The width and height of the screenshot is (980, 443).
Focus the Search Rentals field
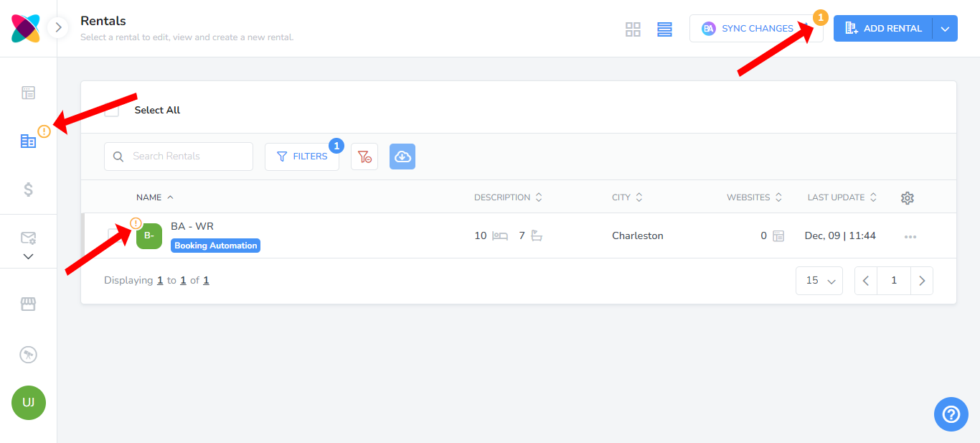pyautogui.click(x=179, y=157)
